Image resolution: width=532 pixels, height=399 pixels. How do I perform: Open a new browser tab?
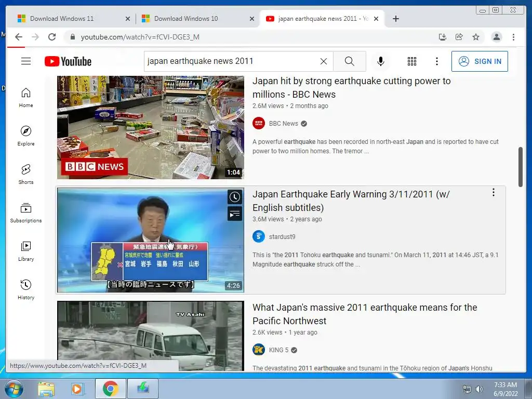(x=395, y=19)
